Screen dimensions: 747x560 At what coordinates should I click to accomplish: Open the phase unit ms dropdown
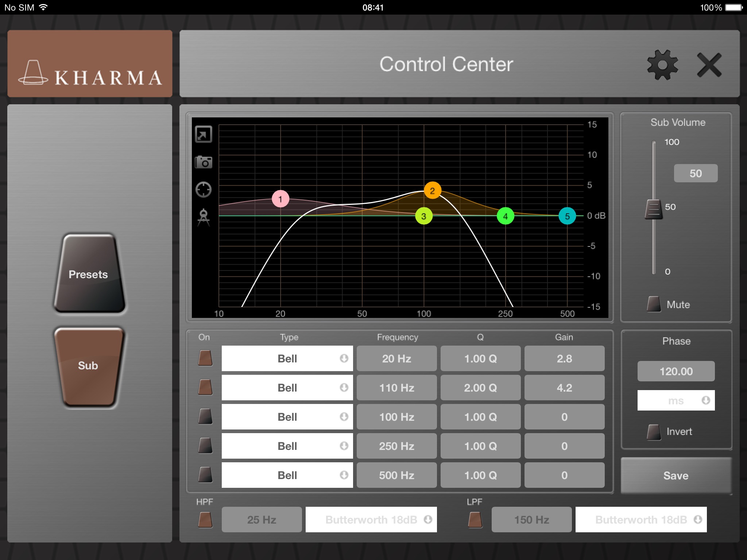click(676, 400)
